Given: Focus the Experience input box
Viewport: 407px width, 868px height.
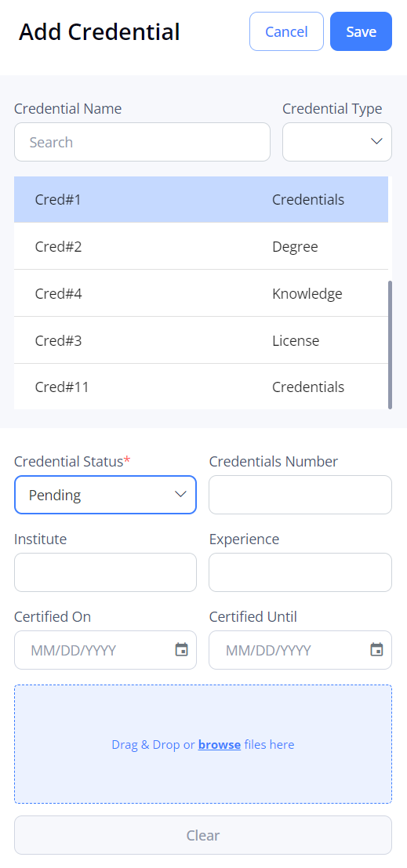Looking at the screenshot, I should 300,572.
